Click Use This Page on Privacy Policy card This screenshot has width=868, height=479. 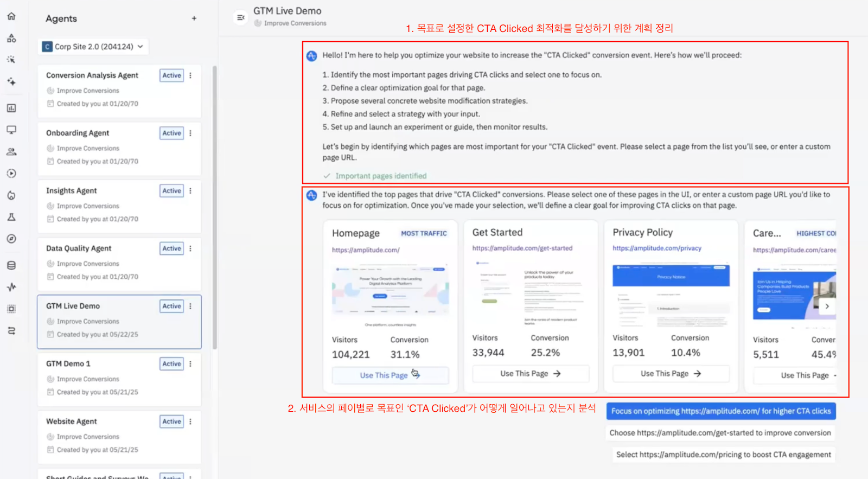point(671,374)
